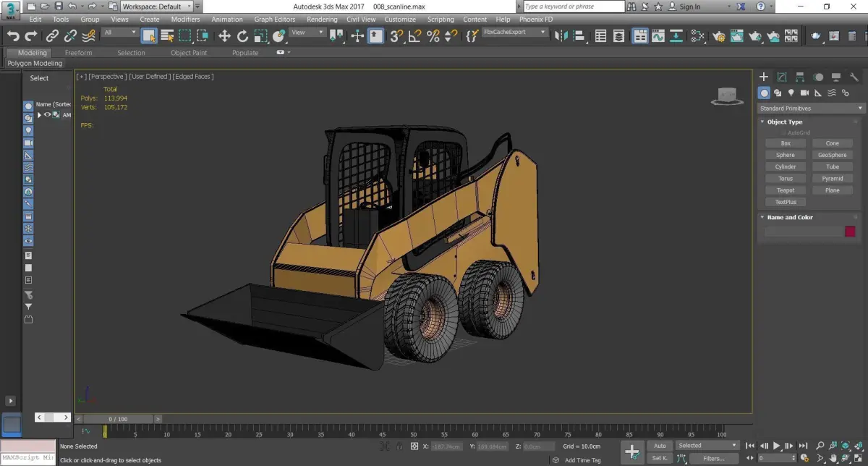Click the Select and Link chain icon
Screen dimensions: 868x466
pos(52,35)
